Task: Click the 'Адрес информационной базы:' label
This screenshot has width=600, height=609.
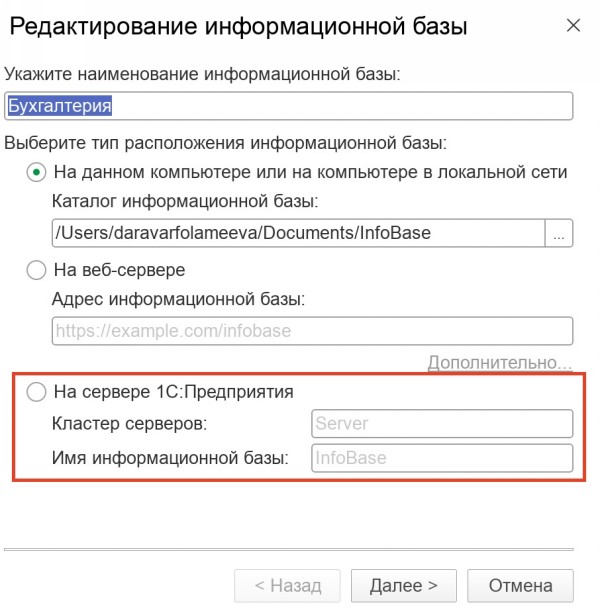Action: pyautogui.click(x=178, y=299)
